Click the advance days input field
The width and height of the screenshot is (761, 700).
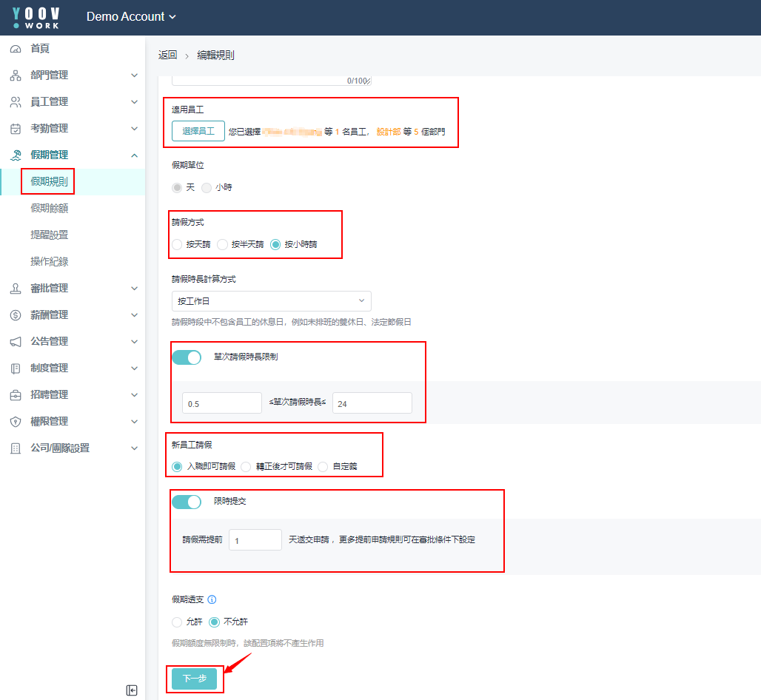coord(255,540)
